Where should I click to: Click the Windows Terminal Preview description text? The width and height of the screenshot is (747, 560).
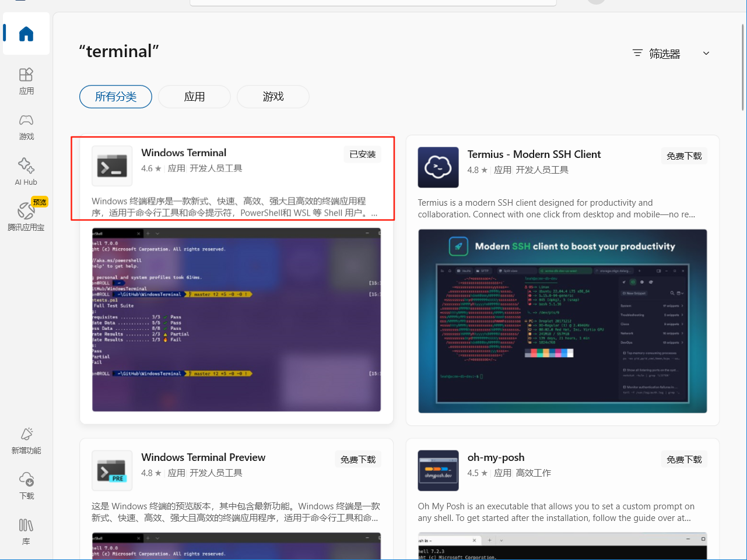[x=236, y=512]
